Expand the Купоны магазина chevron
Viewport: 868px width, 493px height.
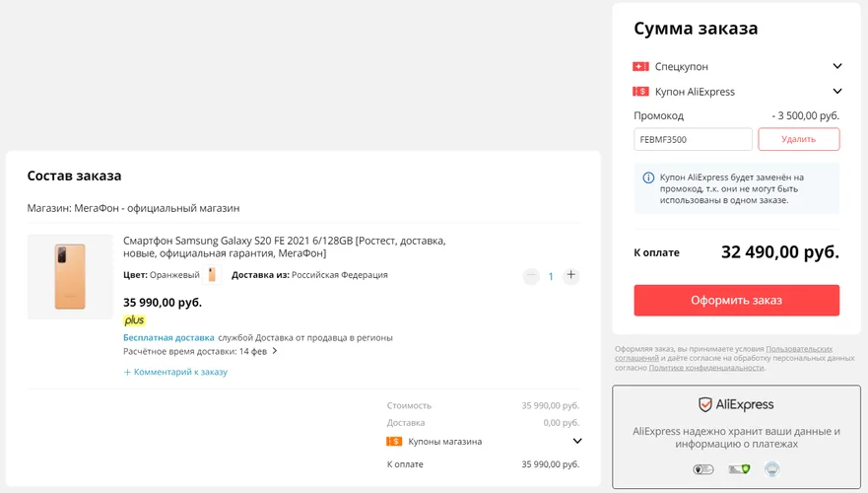(x=576, y=441)
